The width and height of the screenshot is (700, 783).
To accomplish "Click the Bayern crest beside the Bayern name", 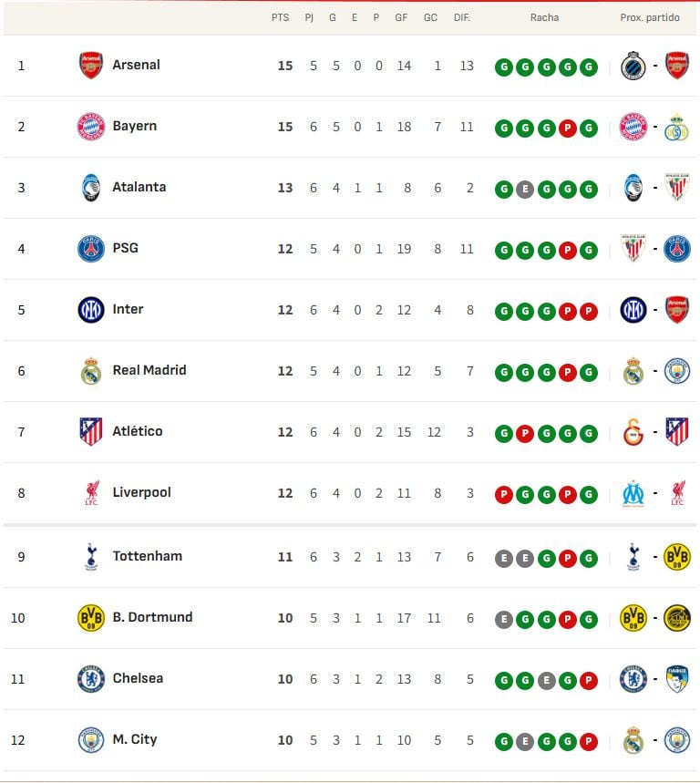I will coord(91,127).
